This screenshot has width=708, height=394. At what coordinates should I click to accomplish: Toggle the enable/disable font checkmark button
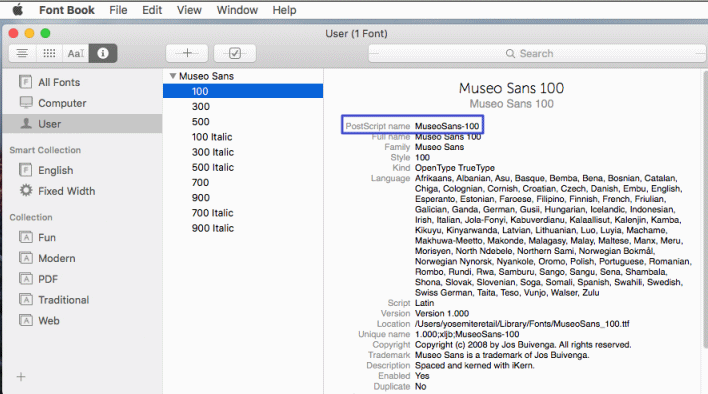pyautogui.click(x=235, y=53)
